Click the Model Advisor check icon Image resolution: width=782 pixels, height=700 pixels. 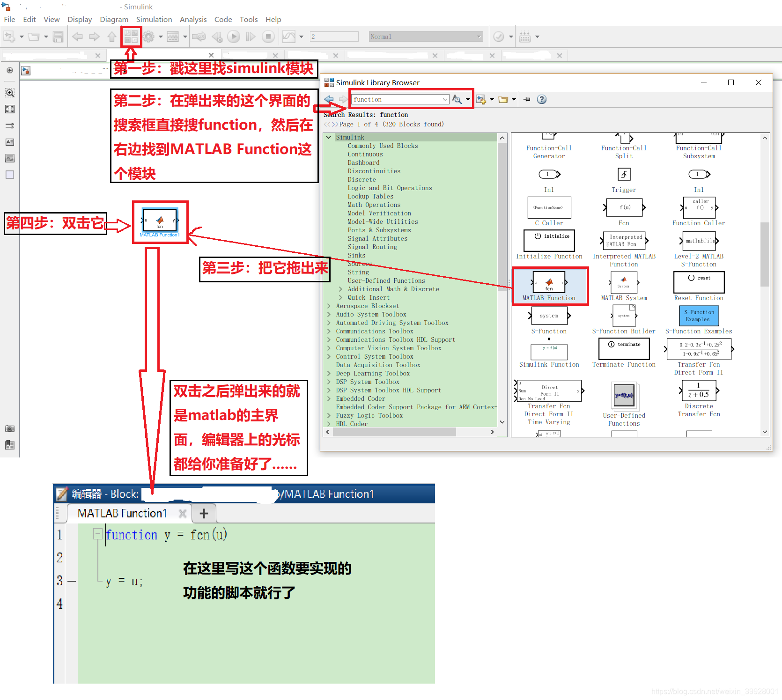(x=499, y=37)
